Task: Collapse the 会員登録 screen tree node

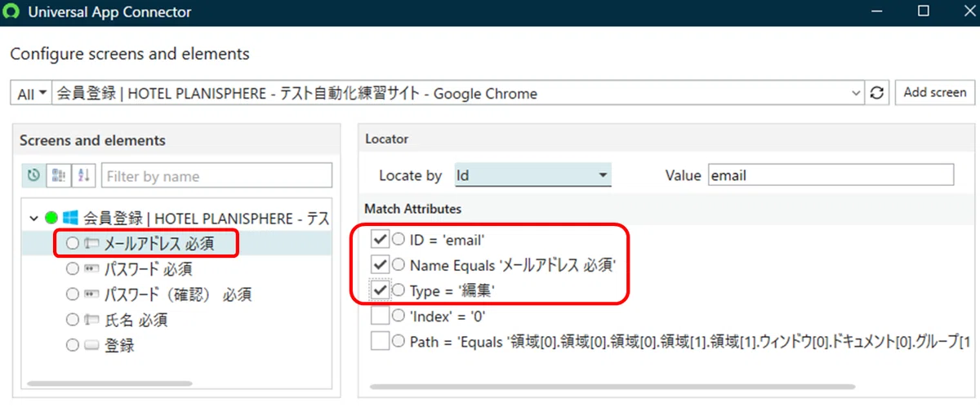Action: pyautogui.click(x=33, y=219)
